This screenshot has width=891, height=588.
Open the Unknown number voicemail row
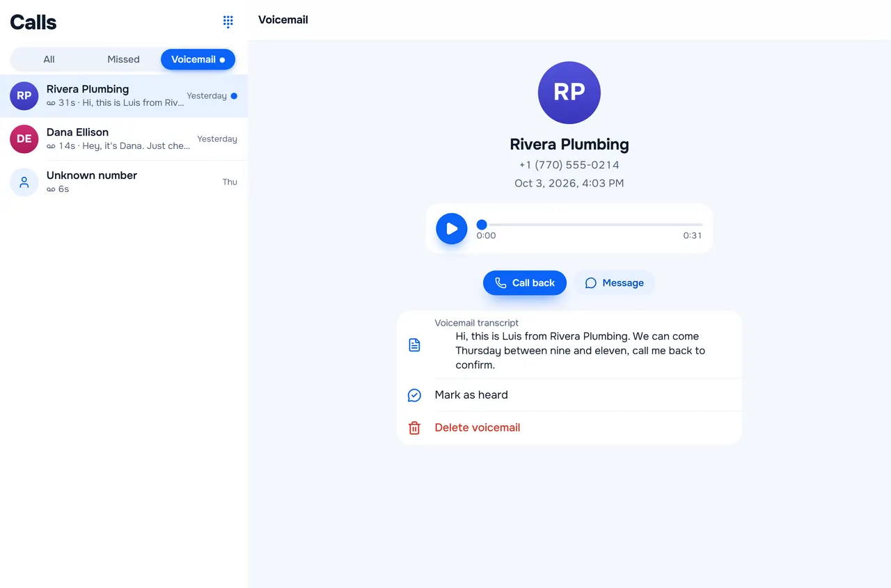tap(124, 182)
